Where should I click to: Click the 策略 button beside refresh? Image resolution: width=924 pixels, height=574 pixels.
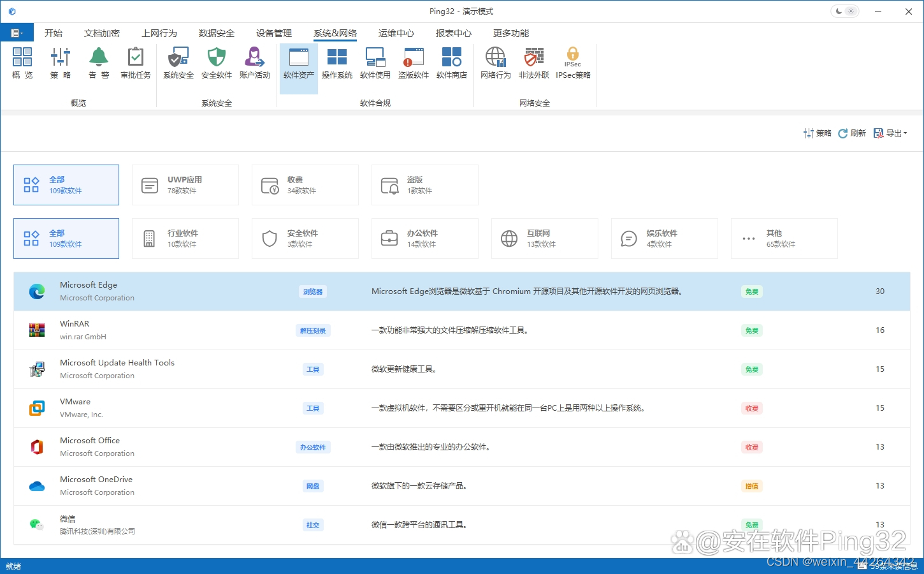[x=818, y=133]
